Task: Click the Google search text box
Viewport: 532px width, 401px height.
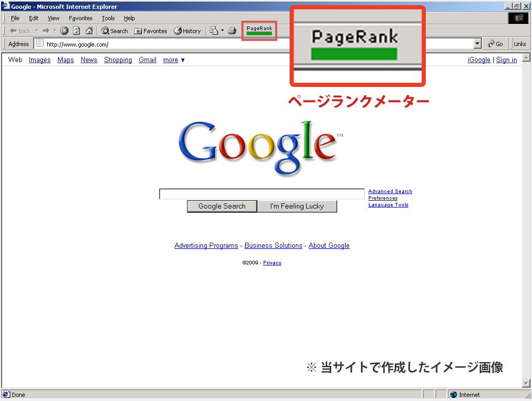Action: [262, 194]
